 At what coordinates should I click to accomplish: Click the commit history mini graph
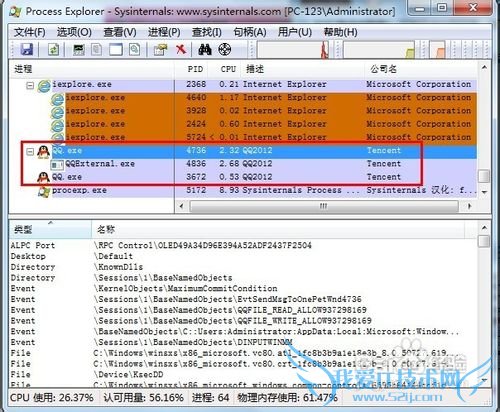(x=379, y=49)
